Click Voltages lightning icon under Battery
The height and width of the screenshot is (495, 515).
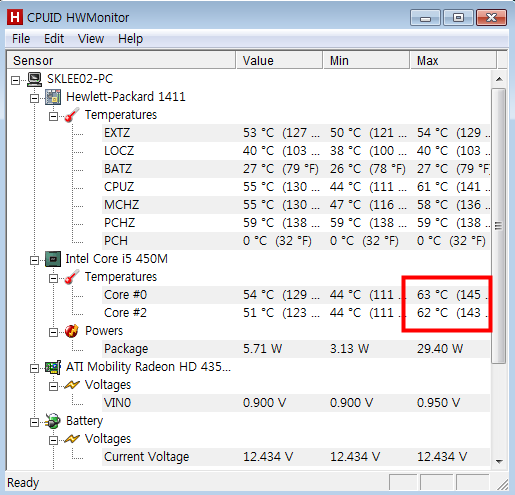[x=72, y=439]
